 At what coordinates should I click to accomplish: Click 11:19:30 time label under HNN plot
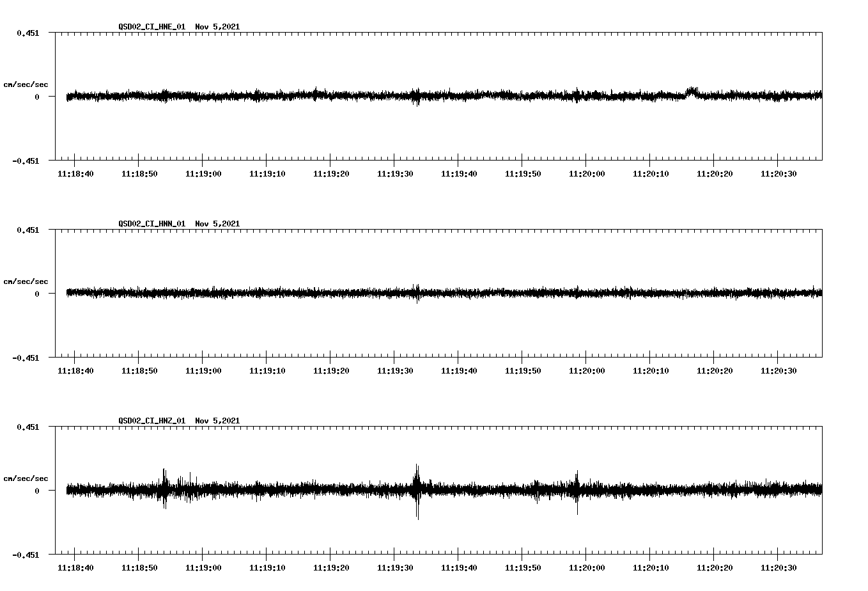click(x=395, y=371)
